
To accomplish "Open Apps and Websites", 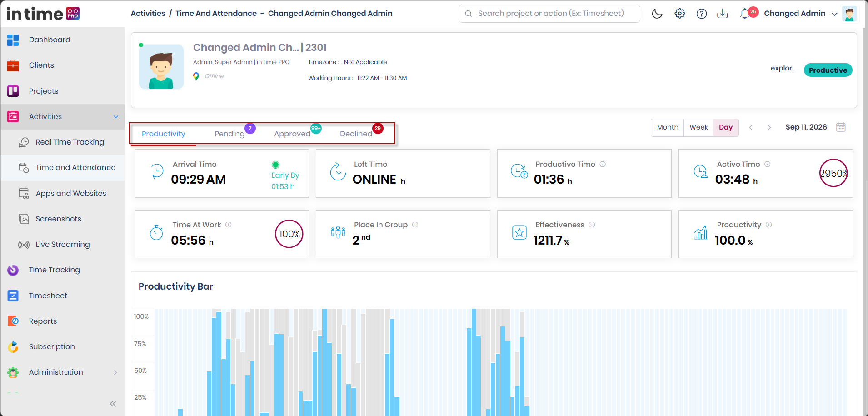I will [71, 193].
